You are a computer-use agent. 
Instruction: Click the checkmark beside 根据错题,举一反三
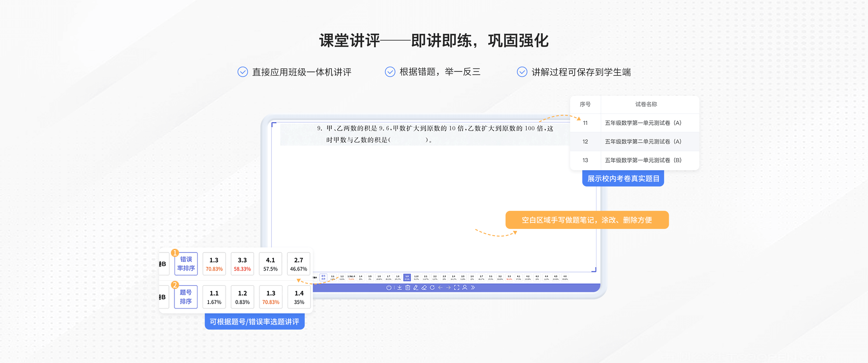[x=390, y=72]
